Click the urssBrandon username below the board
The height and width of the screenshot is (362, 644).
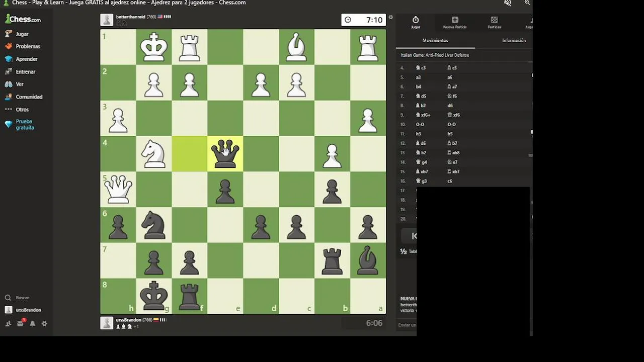tap(128, 320)
